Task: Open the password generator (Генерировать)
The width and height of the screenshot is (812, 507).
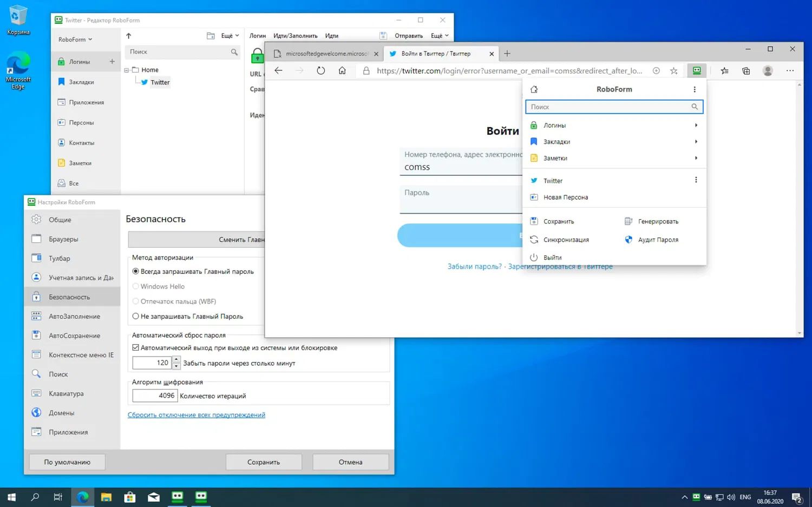Action: [652, 221]
